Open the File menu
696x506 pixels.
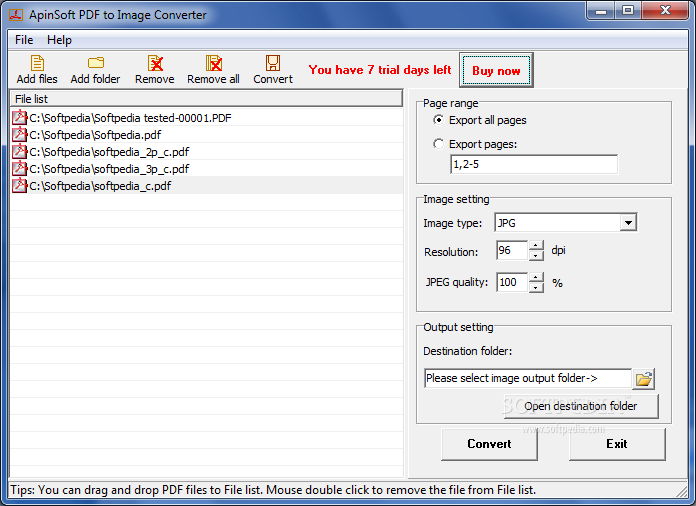point(24,40)
